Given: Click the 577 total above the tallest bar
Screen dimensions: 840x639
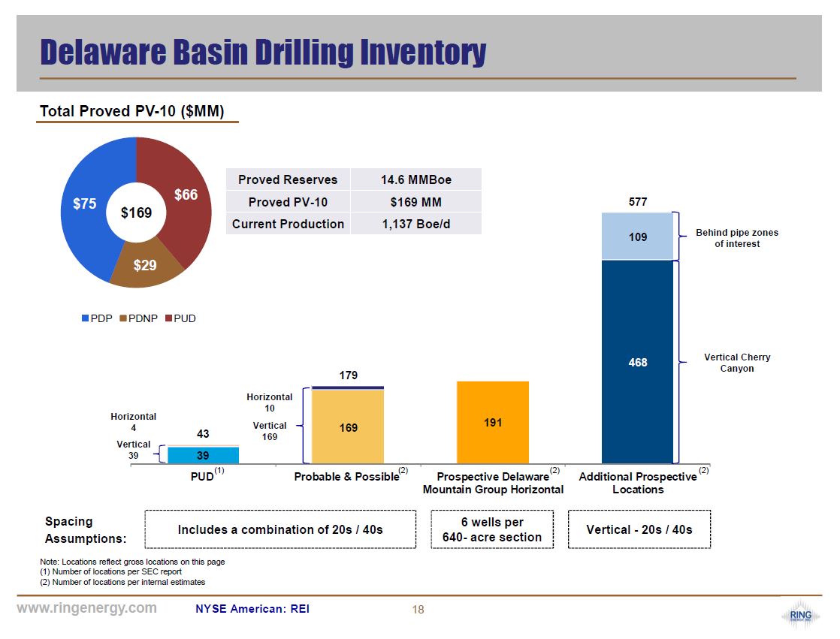Looking at the screenshot, I should coord(637,202).
